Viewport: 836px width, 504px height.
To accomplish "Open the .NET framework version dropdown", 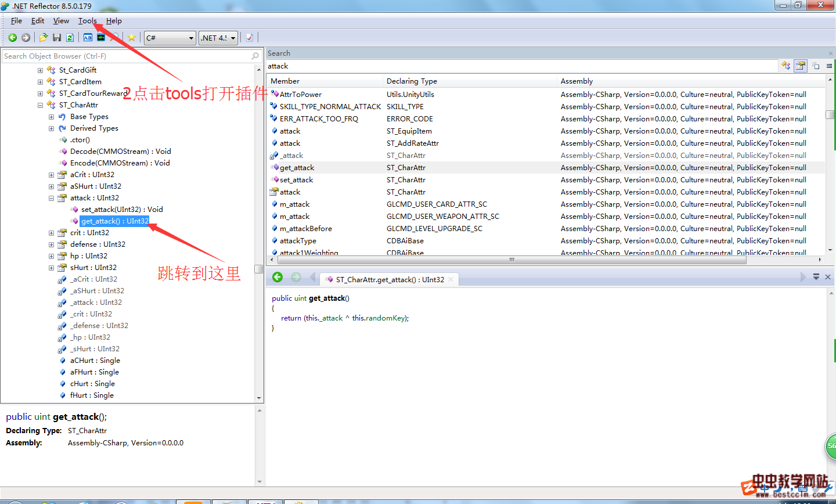I will [218, 38].
